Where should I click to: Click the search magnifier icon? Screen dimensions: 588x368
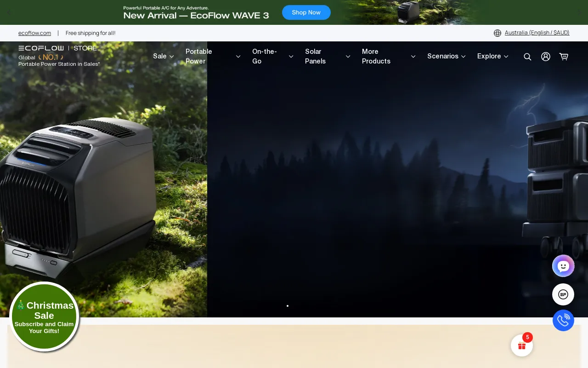527,57
